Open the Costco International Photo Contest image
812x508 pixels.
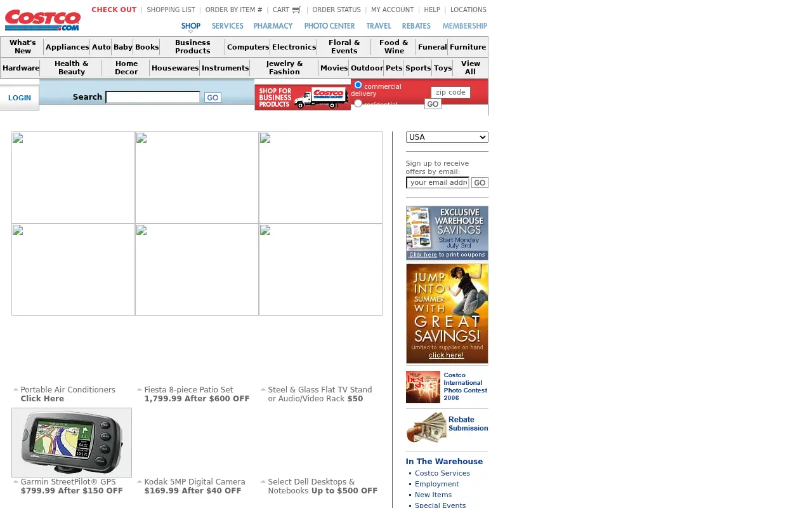(423, 387)
